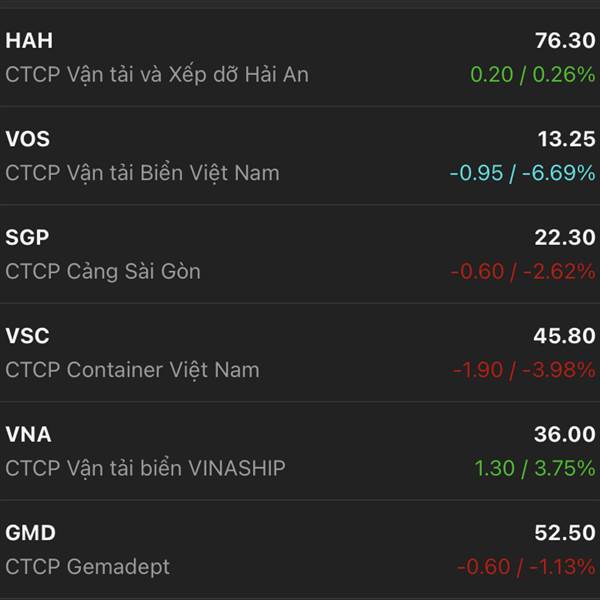The width and height of the screenshot is (600, 600).
Task: View VOS change -0.95 / -6.69%
Action: tap(523, 173)
